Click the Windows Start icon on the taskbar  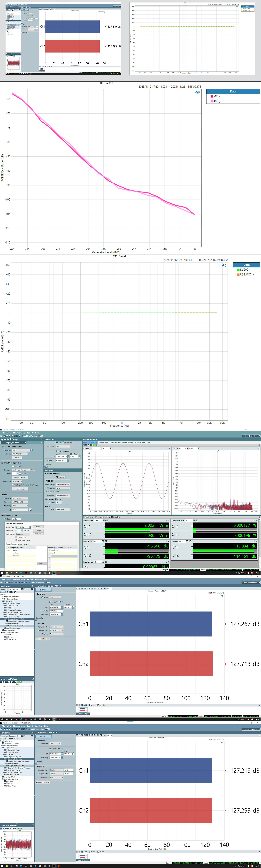[x=2, y=573]
